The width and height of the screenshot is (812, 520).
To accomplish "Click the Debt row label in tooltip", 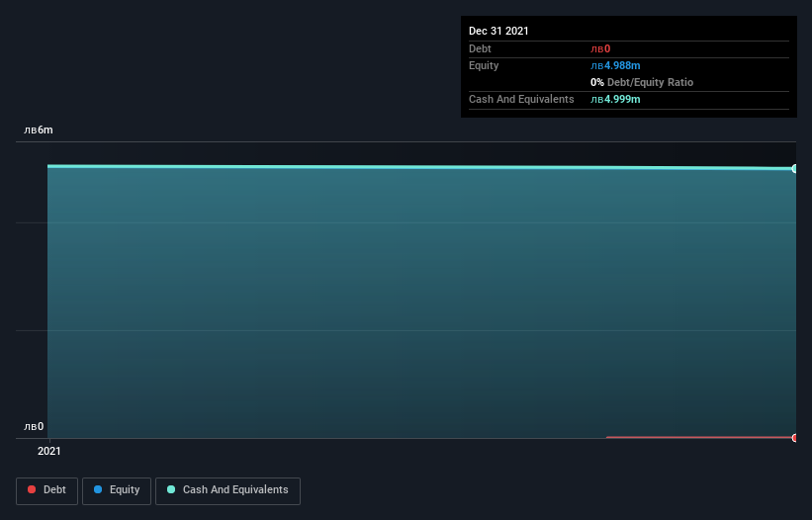I will (480, 48).
